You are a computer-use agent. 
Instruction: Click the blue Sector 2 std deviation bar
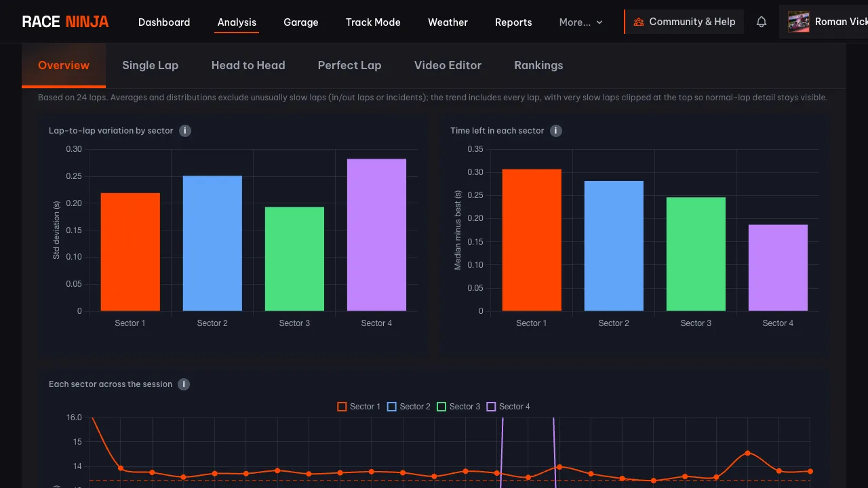212,243
